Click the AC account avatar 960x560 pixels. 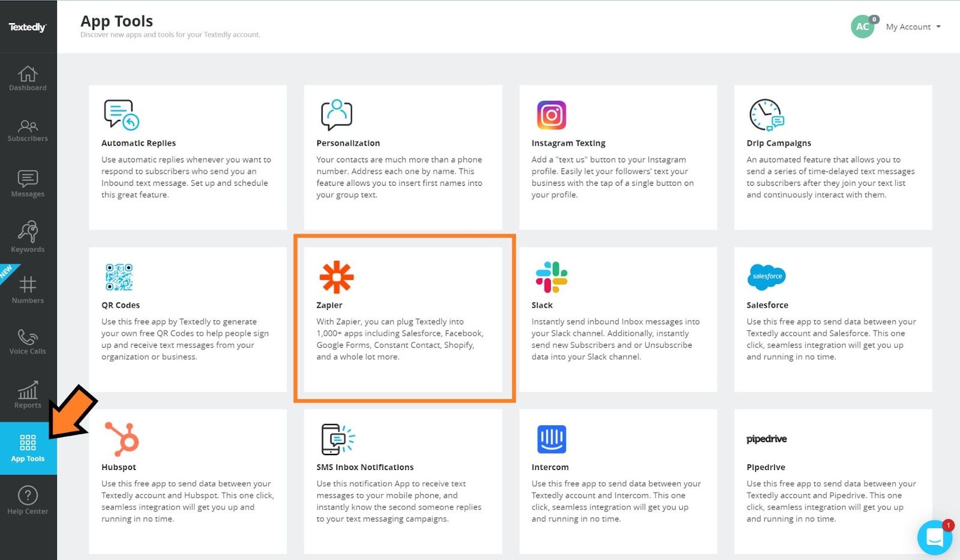(x=862, y=27)
